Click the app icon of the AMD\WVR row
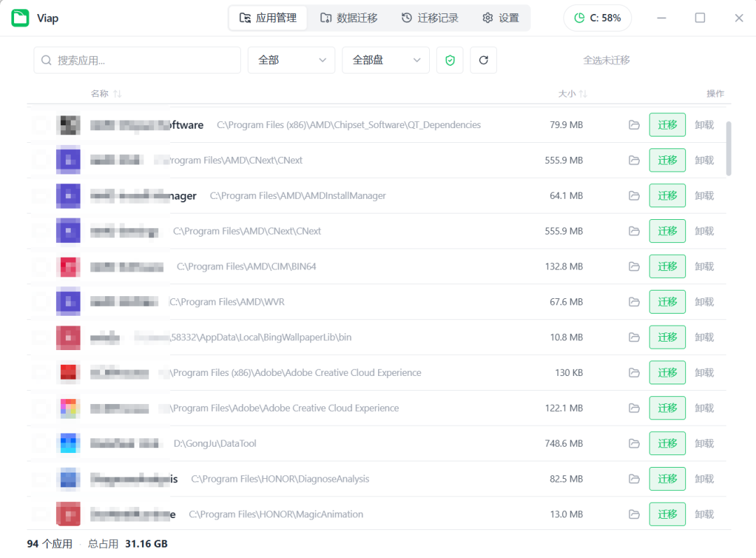Image resolution: width=756 pixels, height=558 pixels. [69, 302]
